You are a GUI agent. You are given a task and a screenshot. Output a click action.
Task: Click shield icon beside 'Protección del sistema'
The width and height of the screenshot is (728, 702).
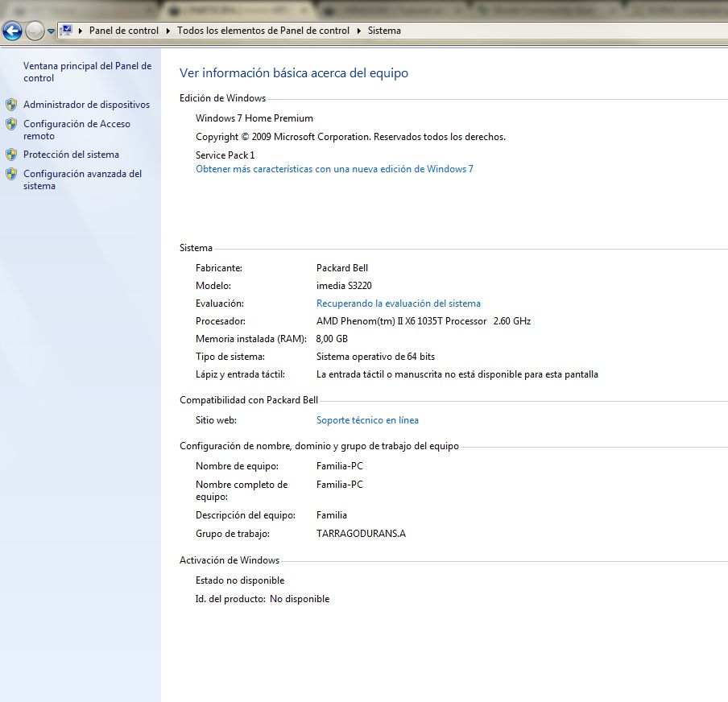click(11, 155)
